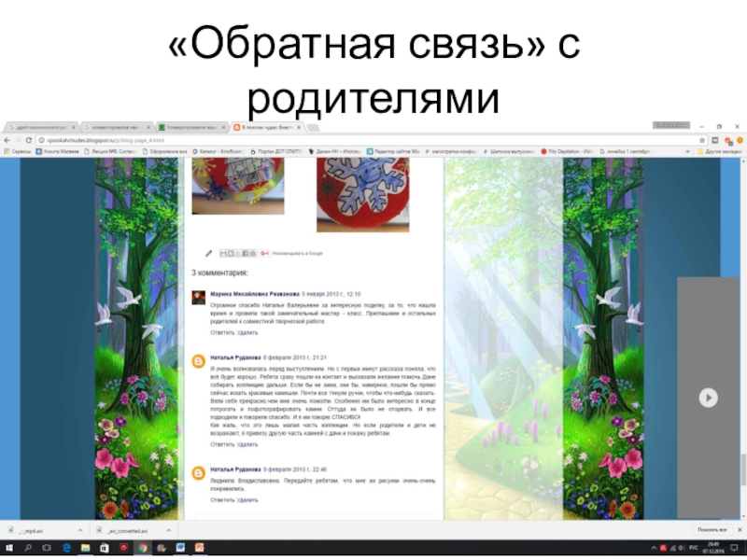Click Удалить under the 9 февраля comment
Viewport: 747px width, 560px height.
(247, 500)
